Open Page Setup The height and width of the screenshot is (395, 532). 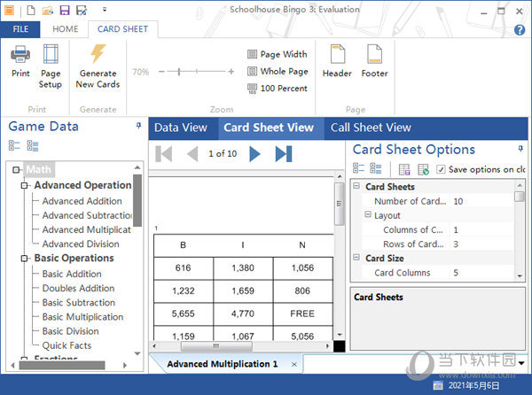pyautogui.click(x=51, y=66)
